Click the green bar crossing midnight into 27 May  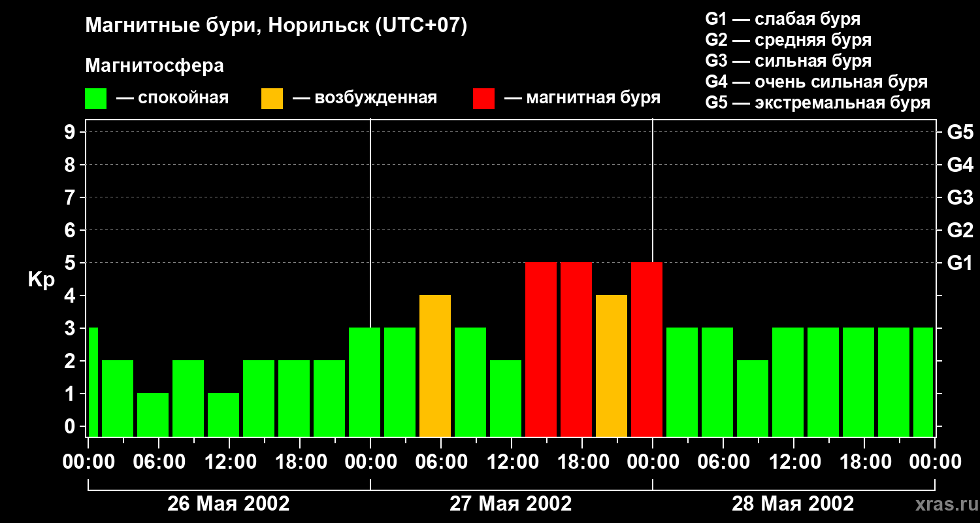(365, 382)
